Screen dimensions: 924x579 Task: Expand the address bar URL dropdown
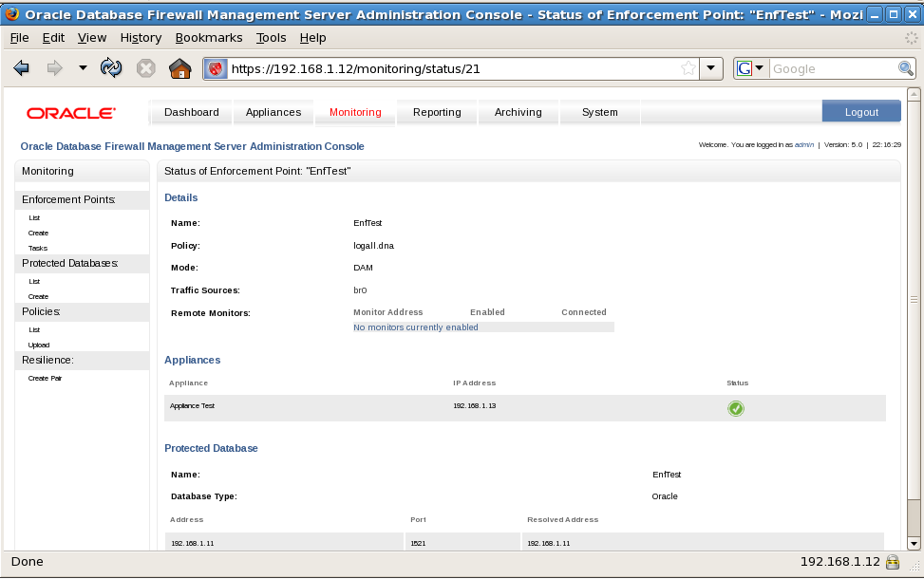pyautogui.click(x=712, y=68)
